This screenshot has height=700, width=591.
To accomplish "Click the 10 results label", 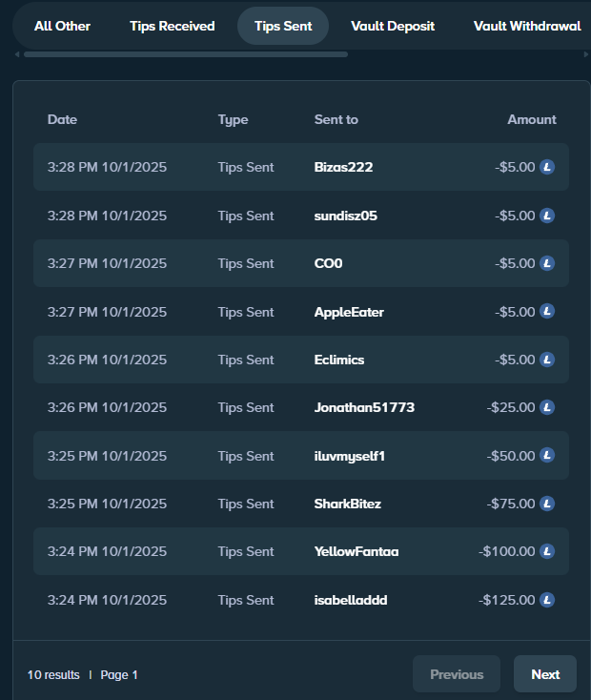I will tap(53, 674).
